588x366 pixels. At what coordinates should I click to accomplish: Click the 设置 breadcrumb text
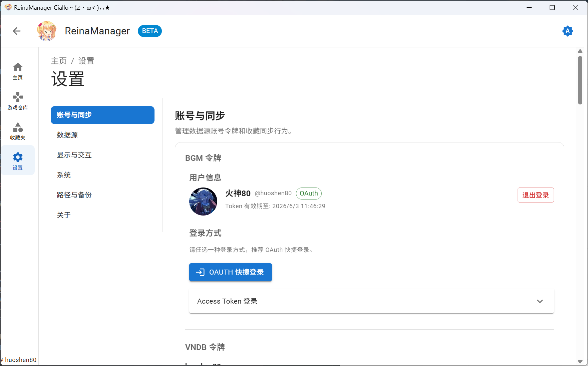coord(86,61)
